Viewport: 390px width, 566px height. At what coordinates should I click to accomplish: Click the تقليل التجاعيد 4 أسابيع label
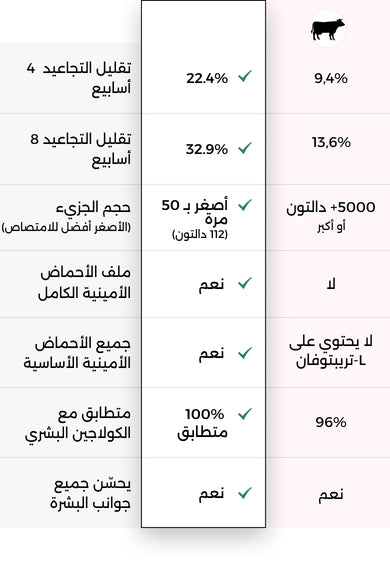point(79,78)
